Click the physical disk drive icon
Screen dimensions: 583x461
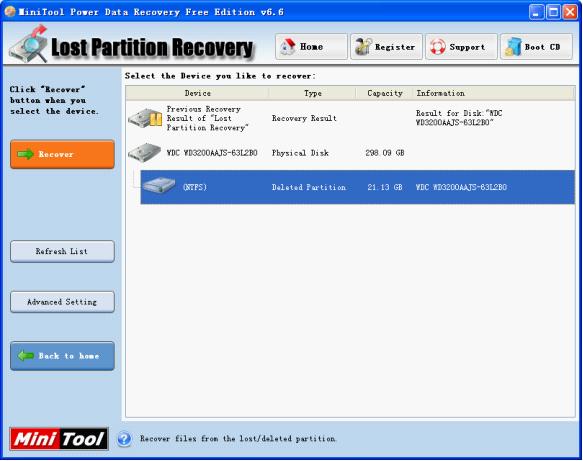[144, 152]
